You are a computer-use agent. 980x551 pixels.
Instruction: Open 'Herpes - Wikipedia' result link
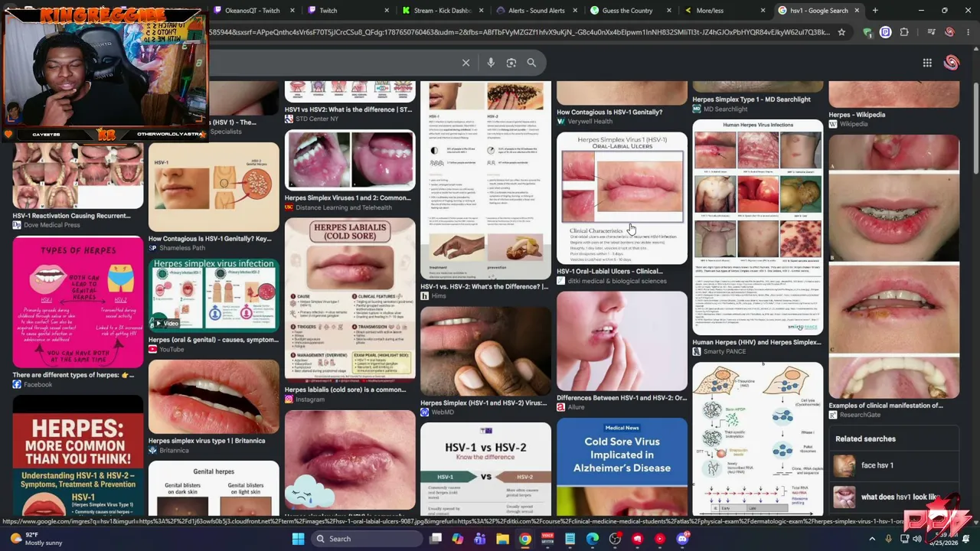pyautogui.click(x=857, y=115)
